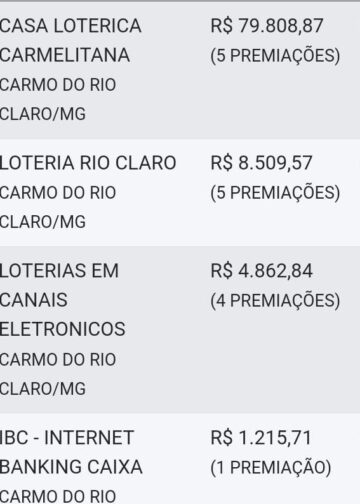Viewport: 360px width, 504px height.
Task: Click the R$ 1.215,71 prize amount
Action: point(261,438)
